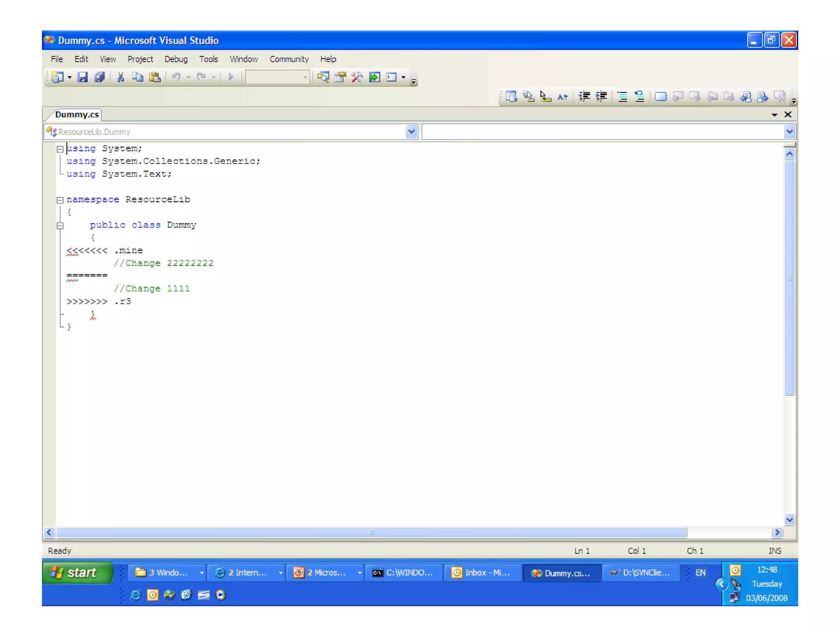Toggle bookmark icon in text editor toolbar
This screenshot has width=840, height=630.
(660, 96)
